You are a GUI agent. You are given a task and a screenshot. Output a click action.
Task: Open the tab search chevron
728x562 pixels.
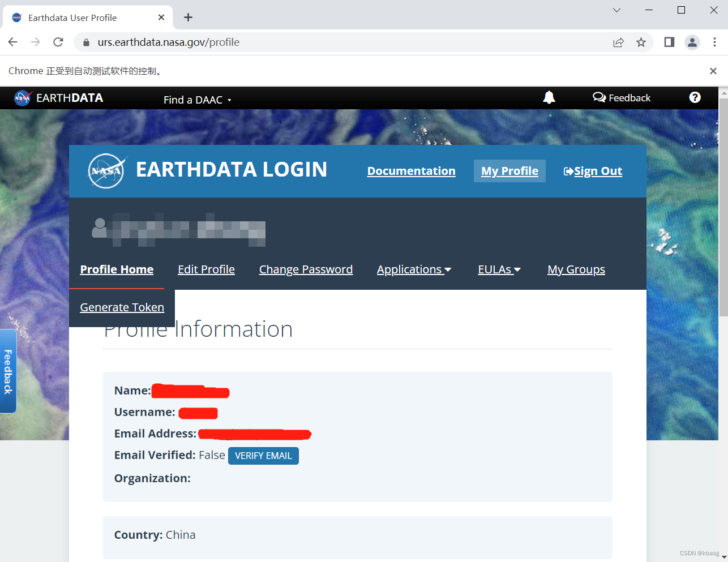[616, 10]
